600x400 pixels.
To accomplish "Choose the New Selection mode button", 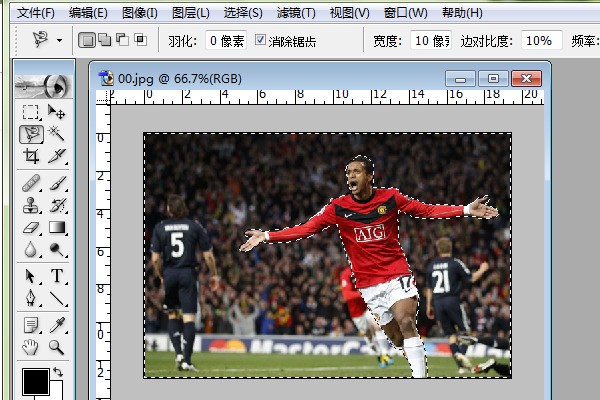I will point(86,41).
